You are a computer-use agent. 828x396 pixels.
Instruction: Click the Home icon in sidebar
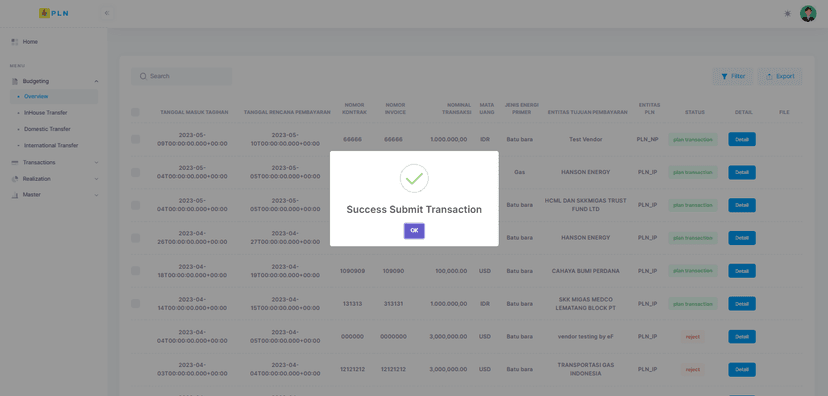15,42
